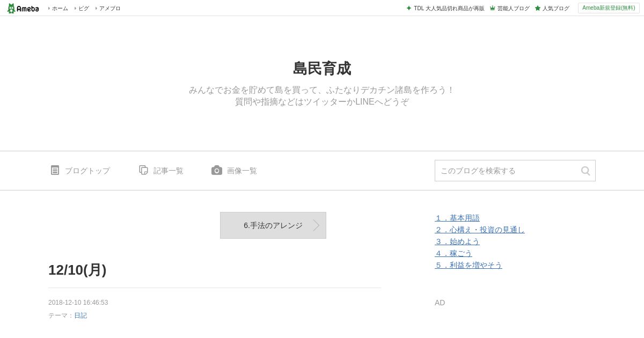The width and height of the screenshot is (644, 338).
Task: Open the ホーム link in top bar
Action: (x=60, y=8)
